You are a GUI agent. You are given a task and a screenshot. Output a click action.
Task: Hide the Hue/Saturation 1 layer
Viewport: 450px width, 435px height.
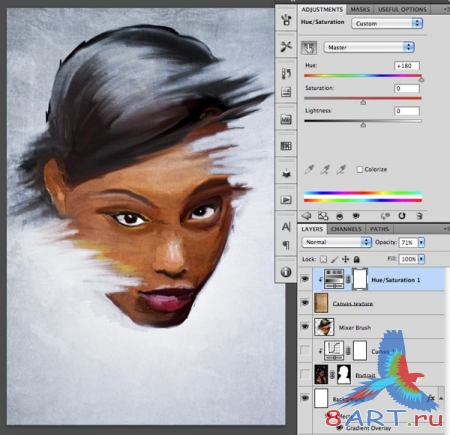305,279
